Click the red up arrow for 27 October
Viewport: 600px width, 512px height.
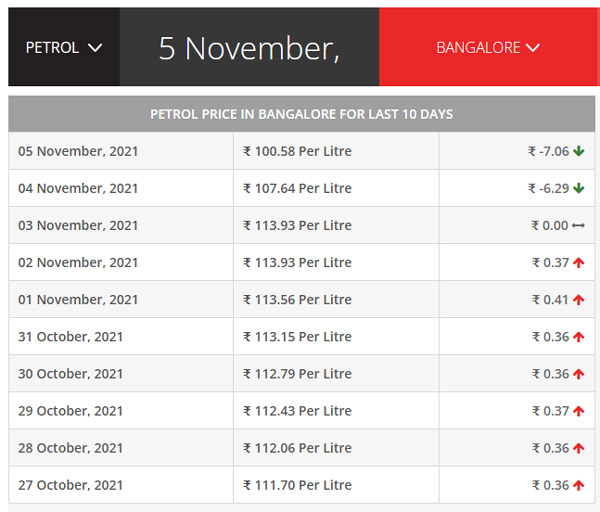(x=579, y=485)
